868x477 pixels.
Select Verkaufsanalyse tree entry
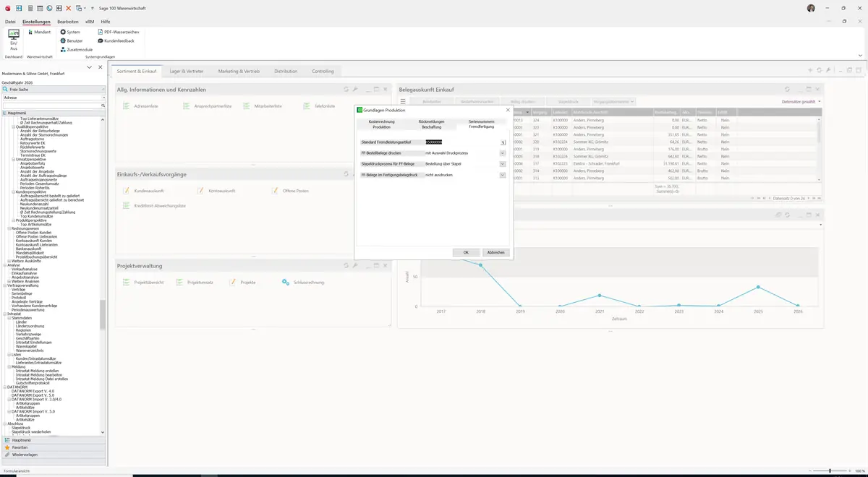click(25, 269)
